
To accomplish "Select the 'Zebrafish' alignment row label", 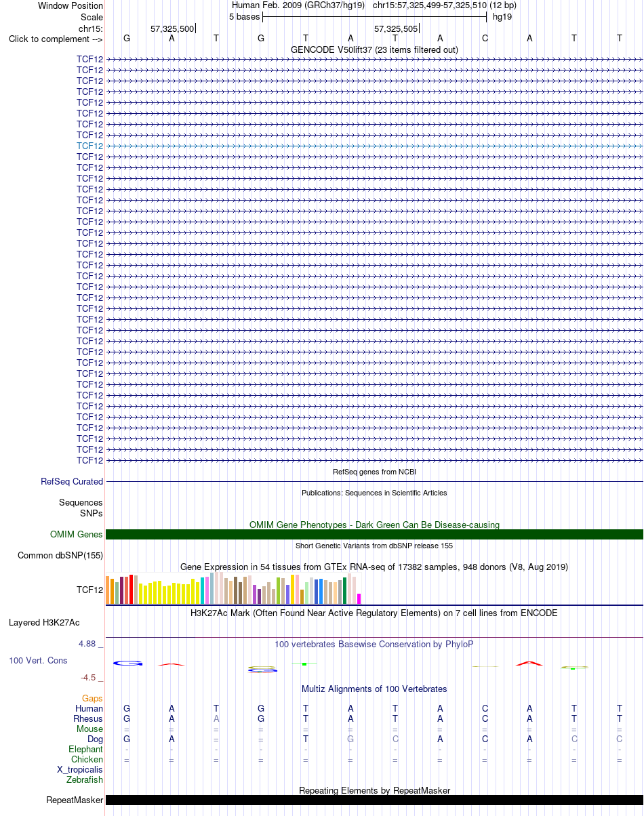I will [85, 780].
